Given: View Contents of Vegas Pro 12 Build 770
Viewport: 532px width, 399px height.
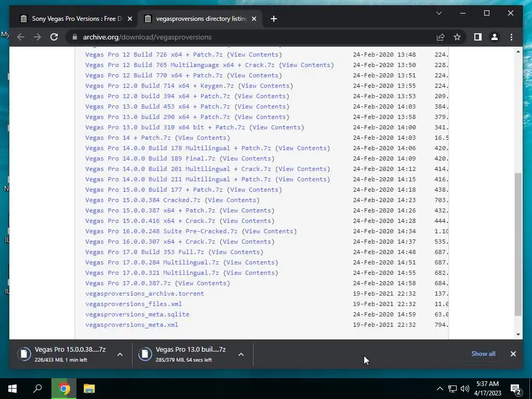Looking at the screenshot, I should [x=254, y=75].
